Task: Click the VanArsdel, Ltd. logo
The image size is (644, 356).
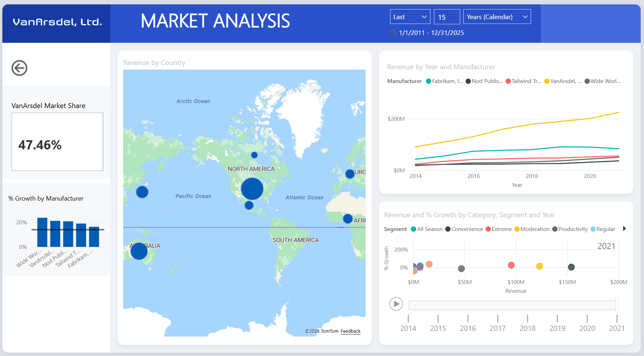Action: [57, 22]
